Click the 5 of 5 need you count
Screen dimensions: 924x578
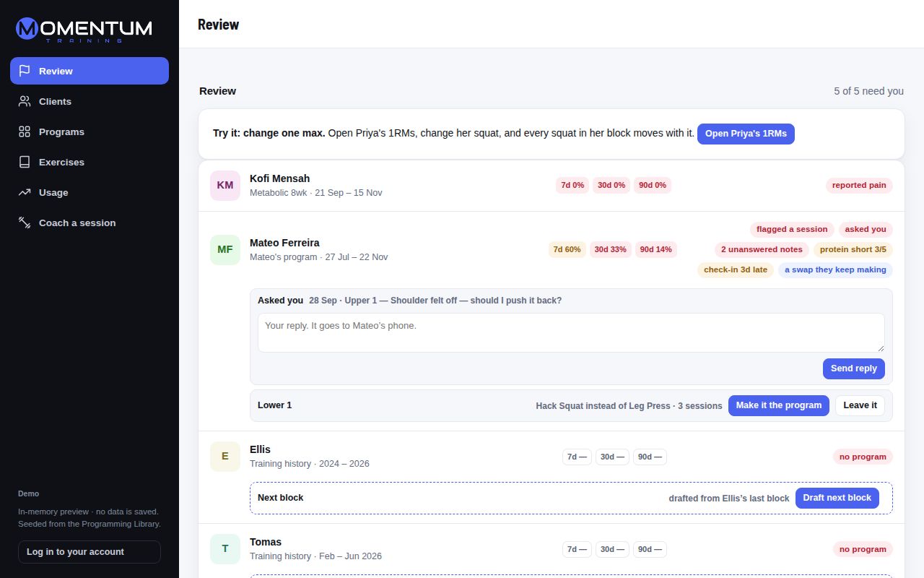coord(868,91)
